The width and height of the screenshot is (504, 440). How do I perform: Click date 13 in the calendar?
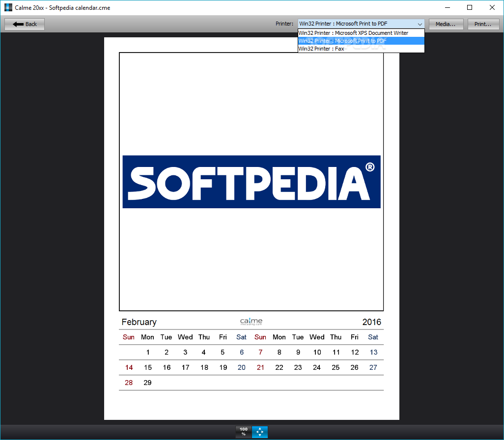(x=373, y=352)
